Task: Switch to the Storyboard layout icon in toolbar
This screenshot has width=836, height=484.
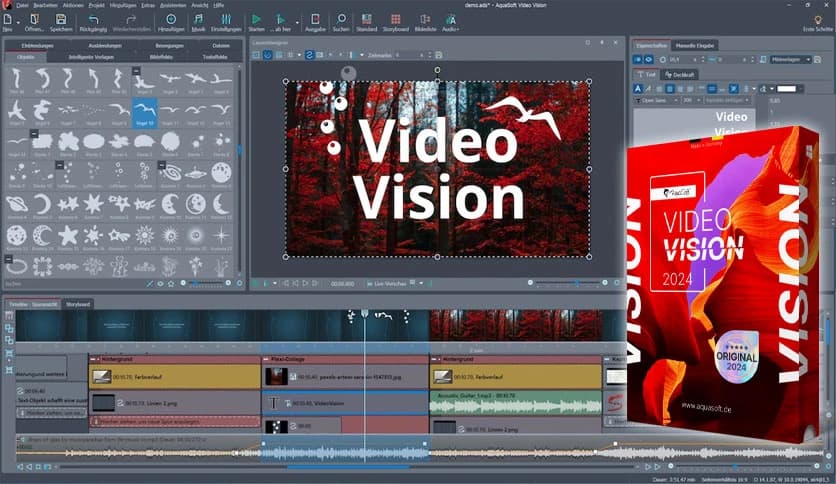Action: click(x=396, y=19)
